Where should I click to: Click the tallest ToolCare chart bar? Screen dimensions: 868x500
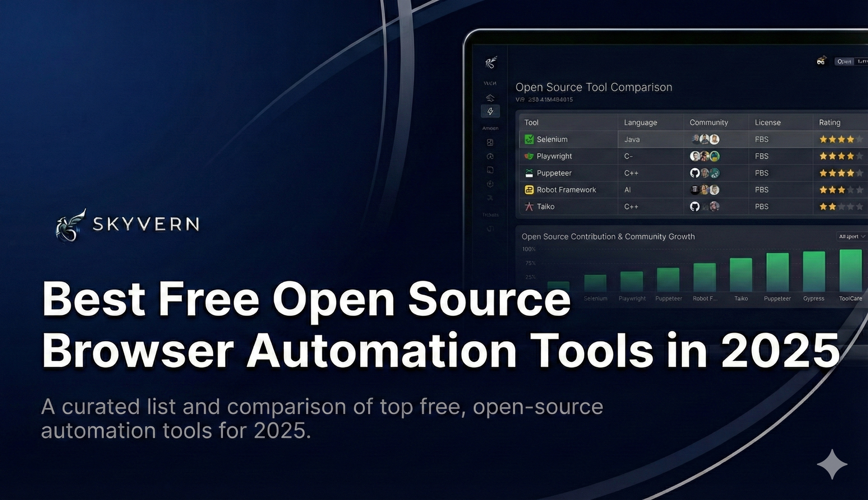pos(850,271)
